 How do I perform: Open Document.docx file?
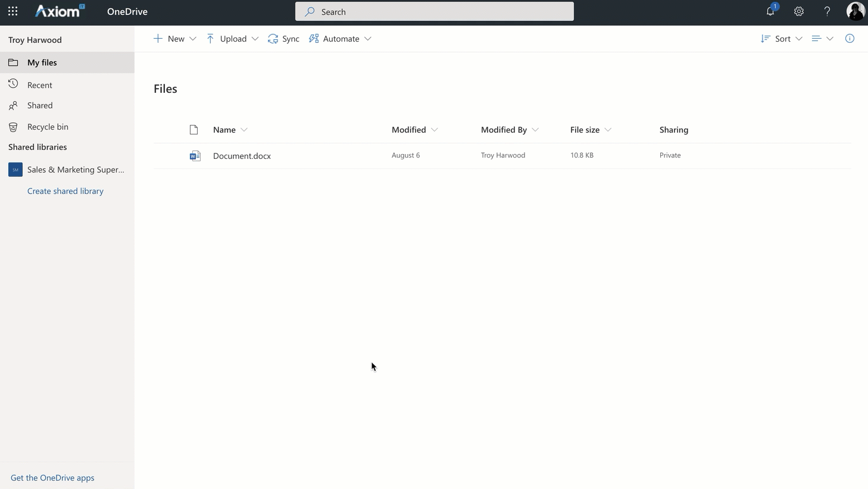(242, 156)
